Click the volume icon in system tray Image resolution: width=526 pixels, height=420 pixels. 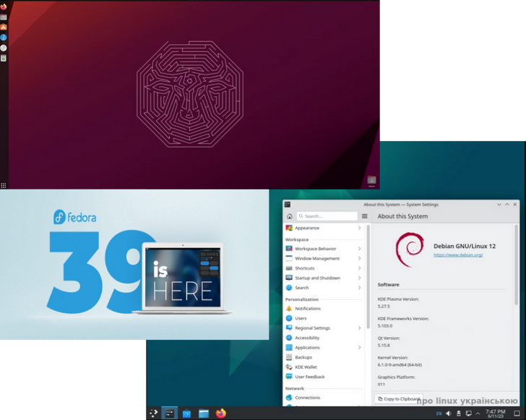pos(449,413)
